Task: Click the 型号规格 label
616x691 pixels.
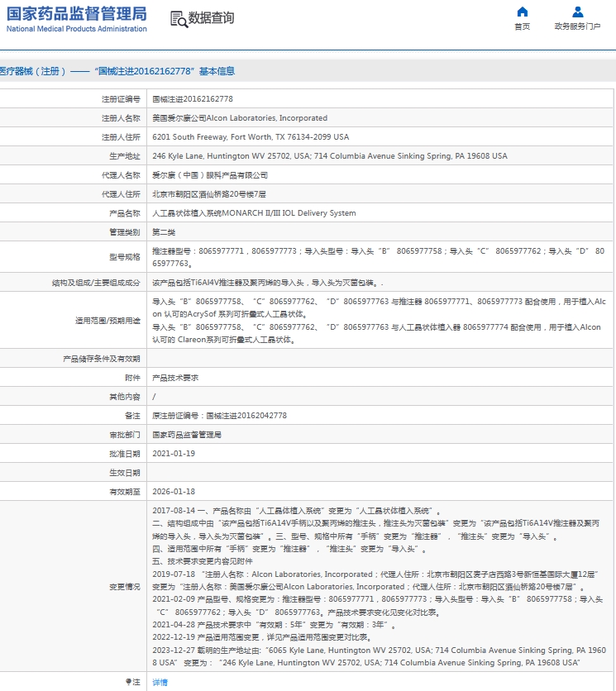Action: pos(125,257)
